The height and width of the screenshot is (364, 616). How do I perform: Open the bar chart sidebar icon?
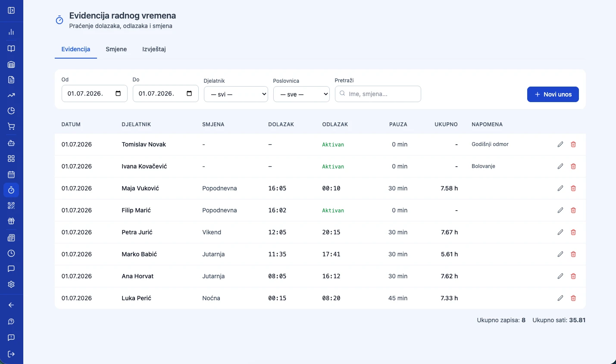pos(11,32)
